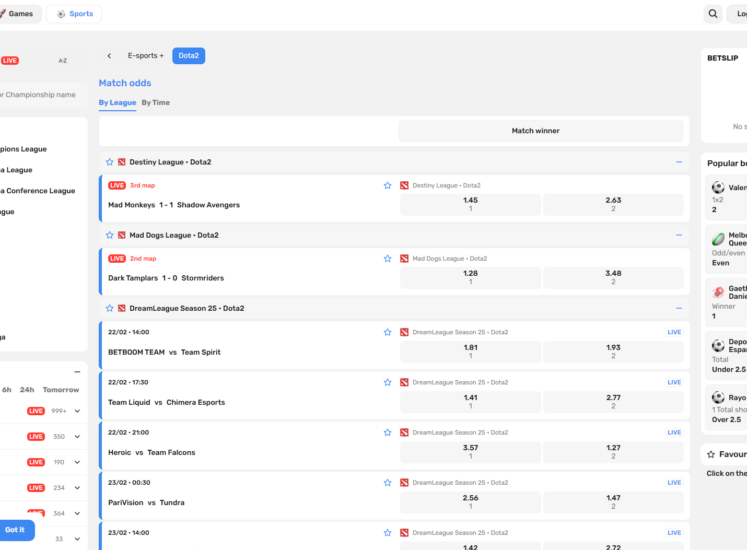Pick 3.48 odds for Stormriders

[x=613, y=278]
